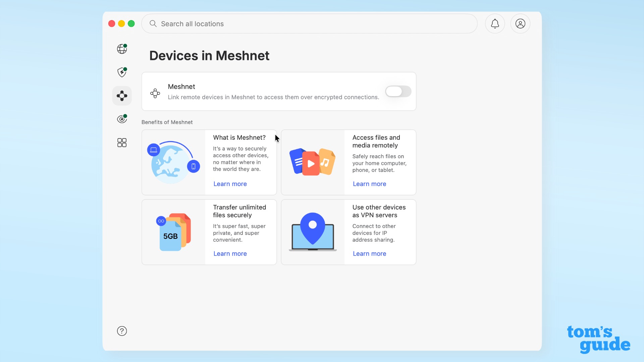The image size is (644, 362).
Task: Open Dark Web Monitor from the sidebar
Action: [x=121, y=119]
